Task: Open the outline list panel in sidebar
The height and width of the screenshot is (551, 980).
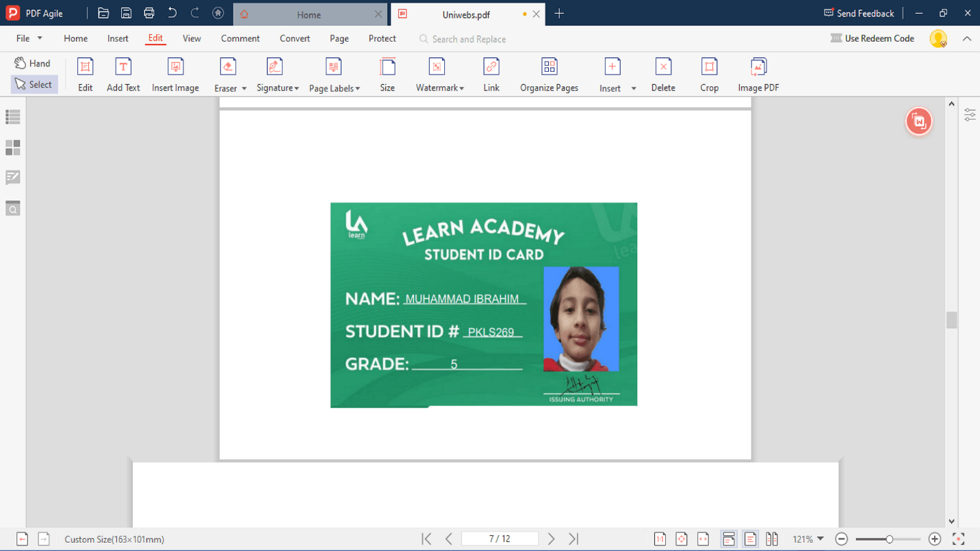Action: point(13,117)
